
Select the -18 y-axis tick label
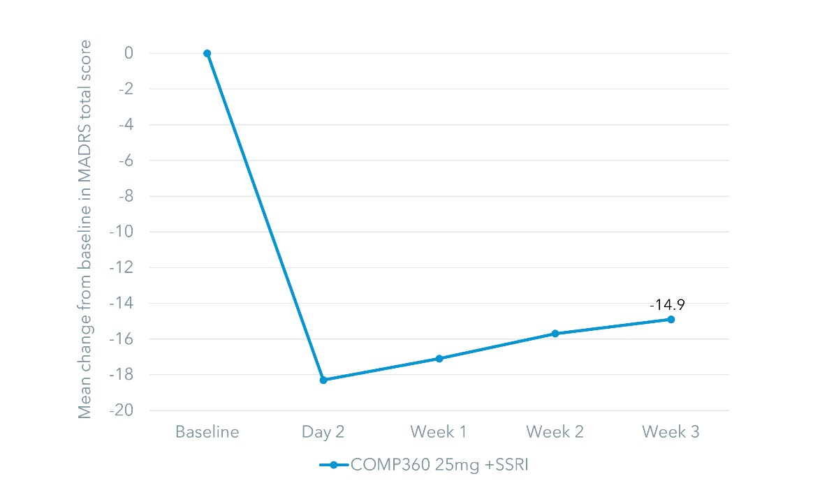pyautogui.click(x=123, y=375)
